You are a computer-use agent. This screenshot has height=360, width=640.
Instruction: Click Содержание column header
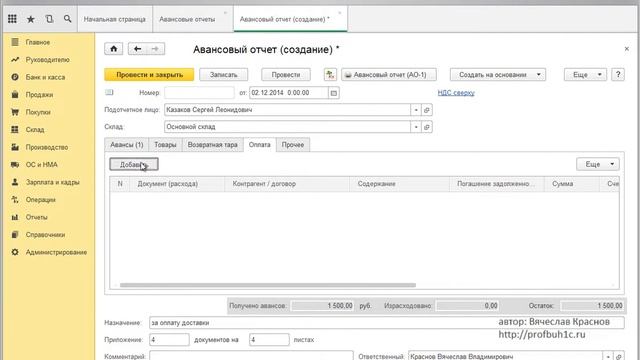coord(400,184)
